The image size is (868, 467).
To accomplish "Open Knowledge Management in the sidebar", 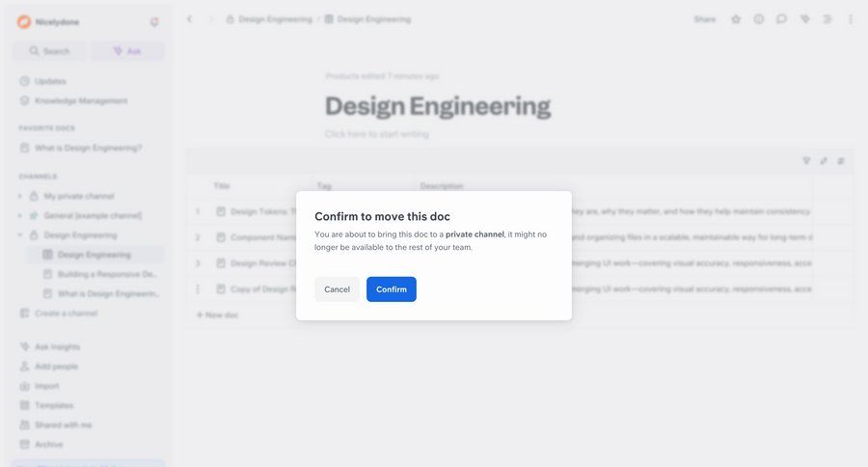I will pos(81,100).
